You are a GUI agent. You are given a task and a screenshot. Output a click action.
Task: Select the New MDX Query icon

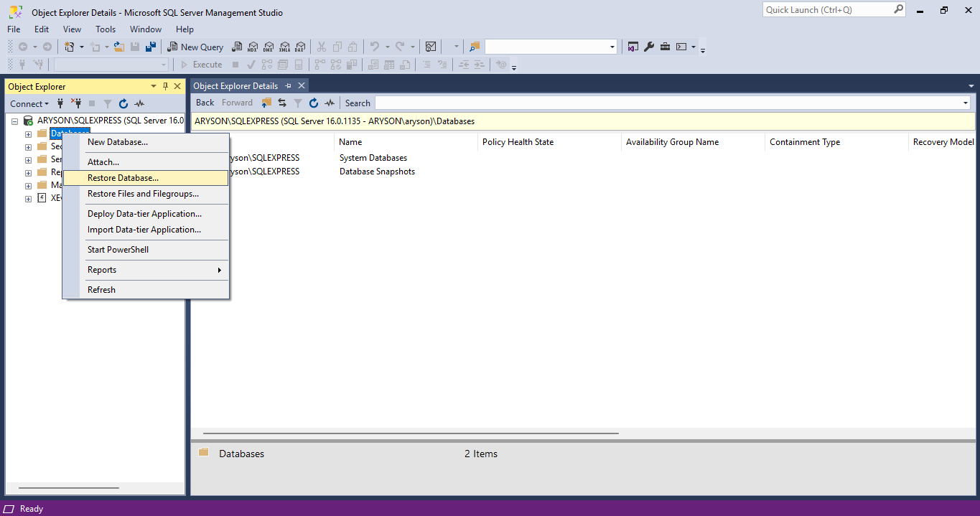click(253, 46)
